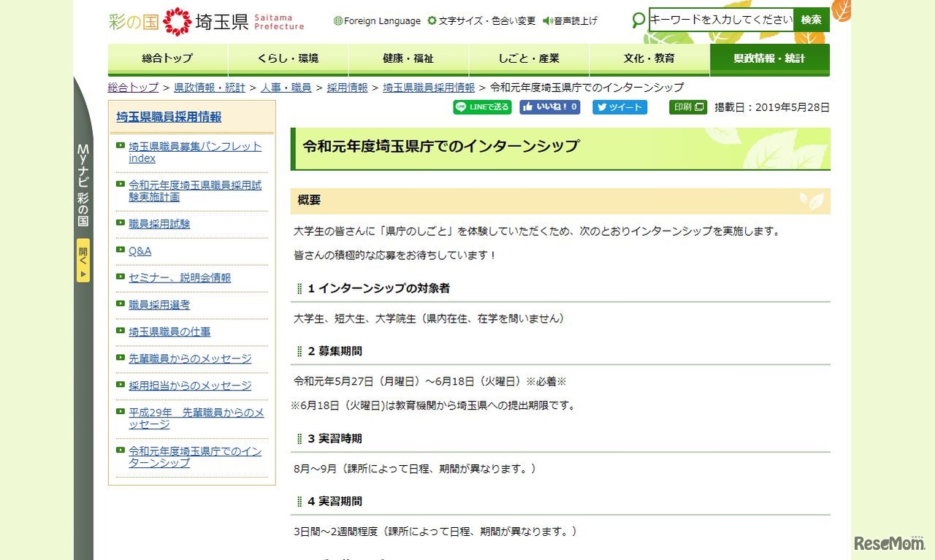Open the 職員採用試験 sidebar link
Viewport: 935px width, 560px height.
159,224
